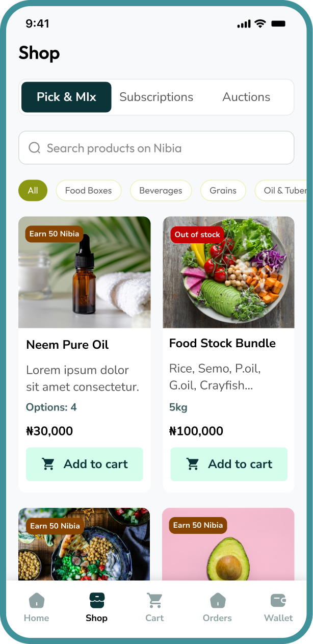The image size is (313, 644).
Task: Select the Beverages filter chip
Action: (161, 190)
